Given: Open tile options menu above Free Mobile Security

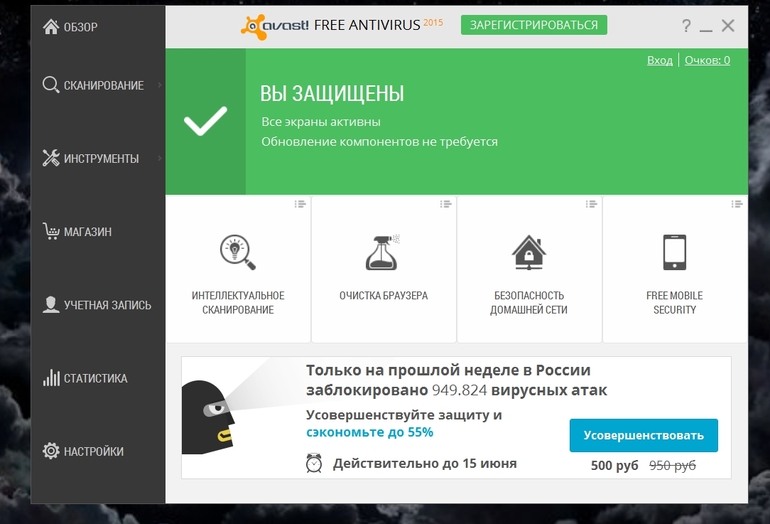Looking at the screenshot, I should [737, 204].
